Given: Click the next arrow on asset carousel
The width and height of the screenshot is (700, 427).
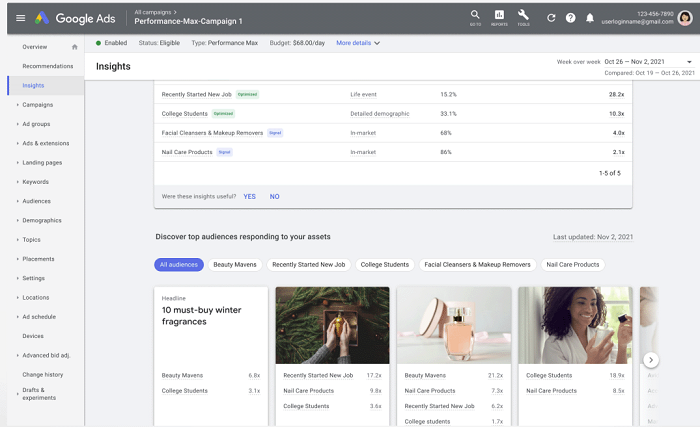Looking at the screenshot, I should pyautogui.click(x=651, y=360).
